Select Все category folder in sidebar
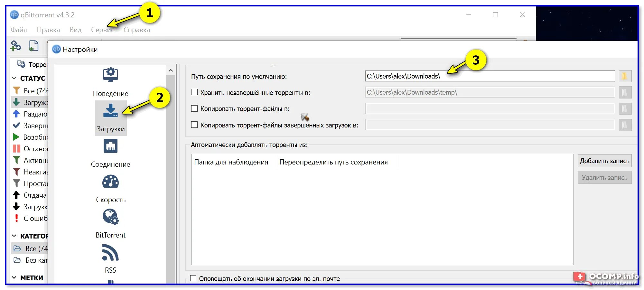This screenshot has width=644, height=290. coord(30,248)
